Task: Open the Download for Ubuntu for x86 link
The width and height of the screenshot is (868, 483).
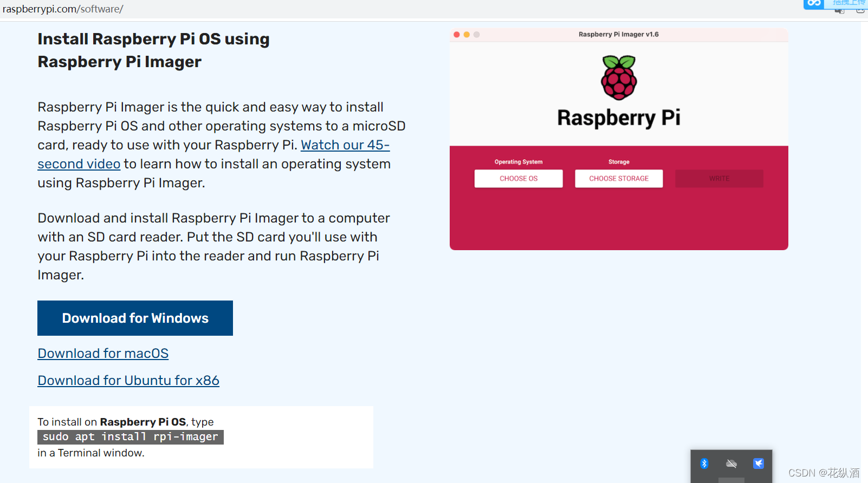Action: coord(128,380)
